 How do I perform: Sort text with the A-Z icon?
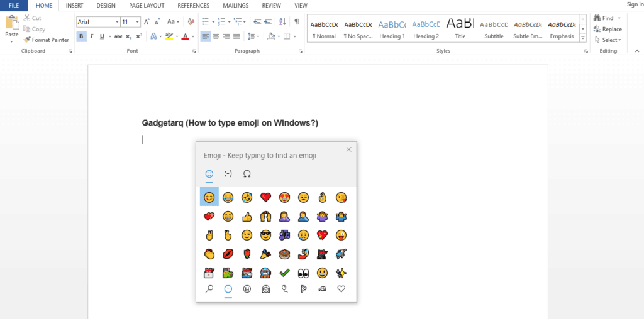point(282,22)
